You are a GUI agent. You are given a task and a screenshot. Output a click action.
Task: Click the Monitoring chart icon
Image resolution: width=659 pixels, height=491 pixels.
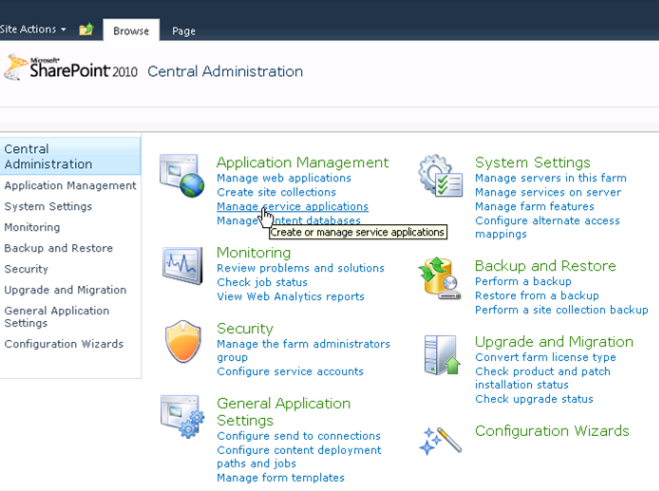coord(181,264)
